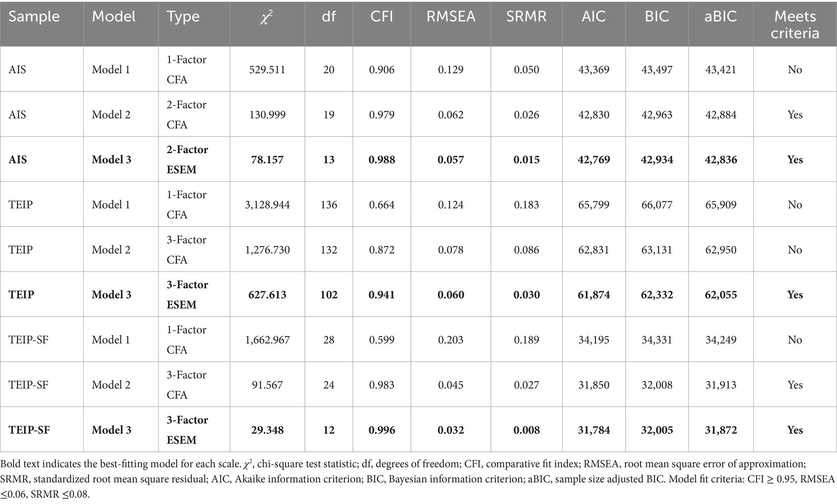Select the SRMR value 0.027
This screenshot has height=504, width=837.
click(x=527, y=385)
